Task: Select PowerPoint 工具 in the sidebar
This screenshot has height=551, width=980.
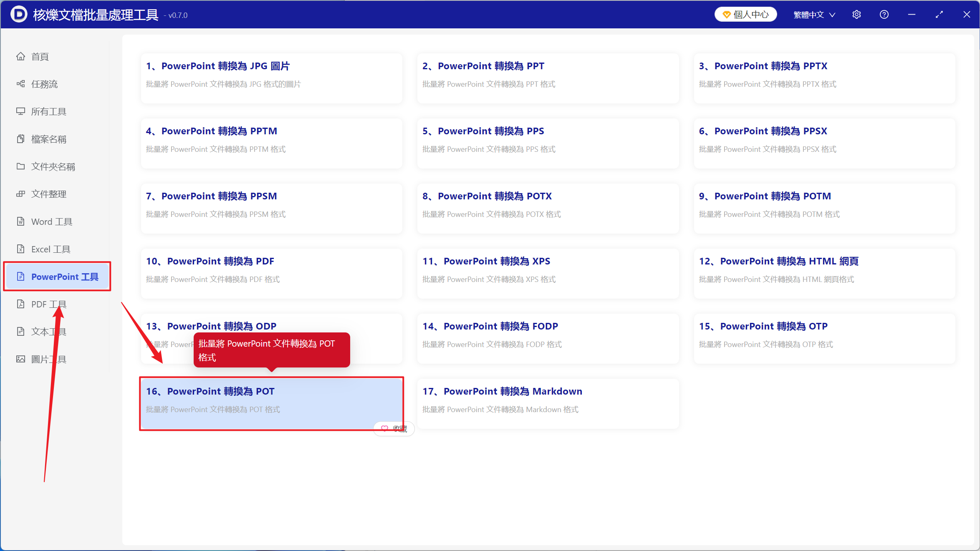Action: (x=57, y=277)
